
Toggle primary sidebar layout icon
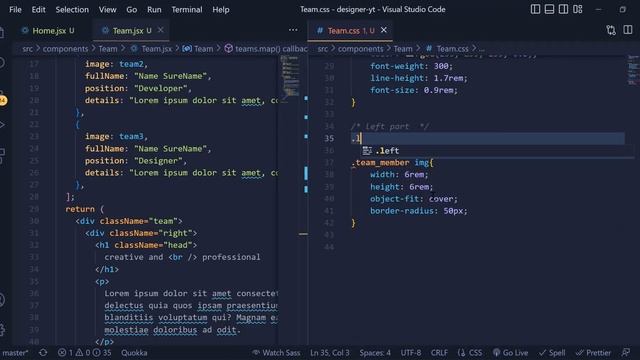(x=535, y=9)
